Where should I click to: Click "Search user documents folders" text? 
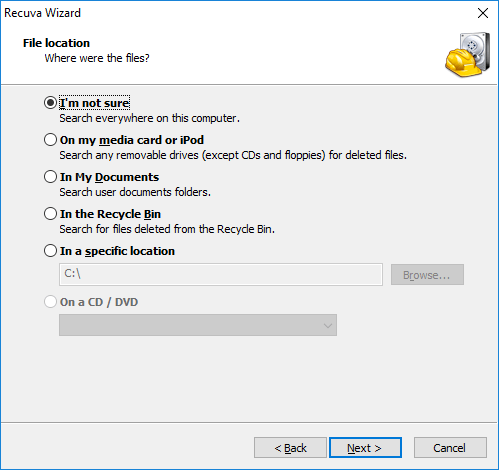pyautogui.click(x=135, y=192)
